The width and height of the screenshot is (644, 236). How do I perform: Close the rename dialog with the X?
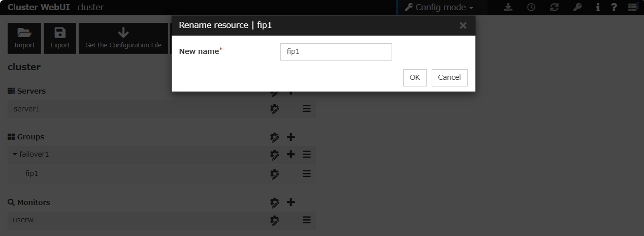463,25
